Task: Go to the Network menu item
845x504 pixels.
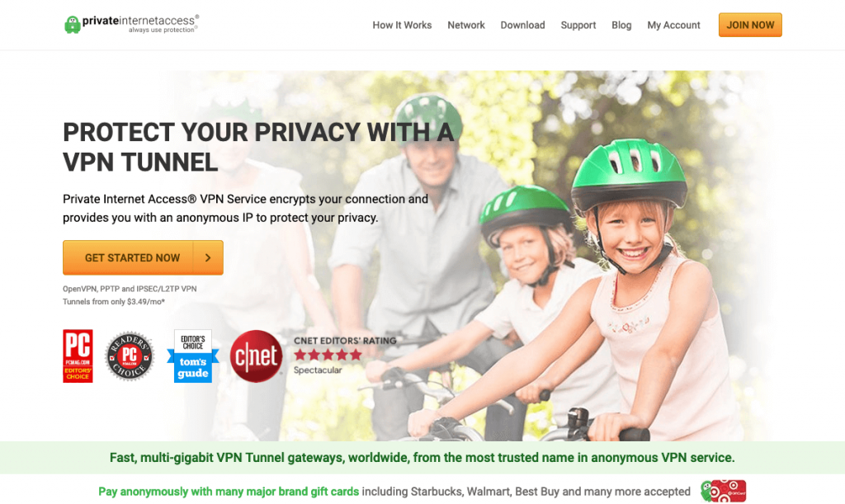Action: coord(466,26)
